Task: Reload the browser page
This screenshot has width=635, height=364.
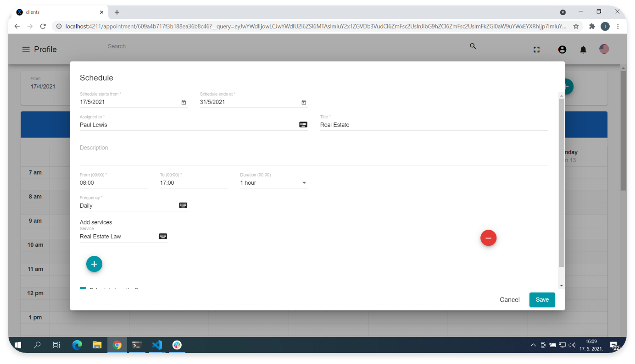Action: pos(43,26)
